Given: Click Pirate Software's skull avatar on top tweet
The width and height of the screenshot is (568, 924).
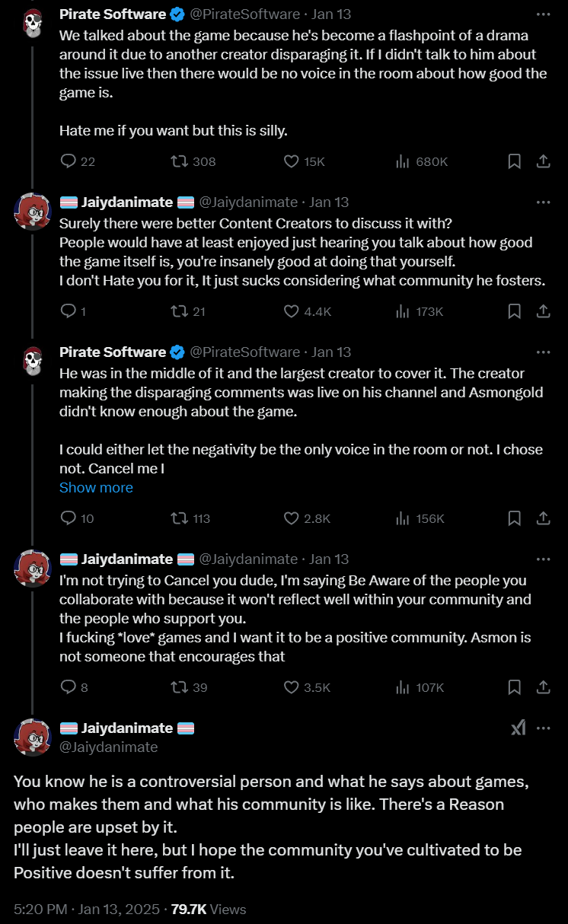Looking at the screenshot, I should tap(32, 24).
